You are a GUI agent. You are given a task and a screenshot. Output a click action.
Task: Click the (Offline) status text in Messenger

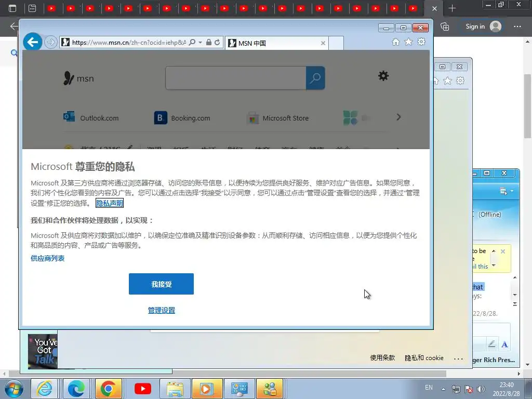point(489,215)
